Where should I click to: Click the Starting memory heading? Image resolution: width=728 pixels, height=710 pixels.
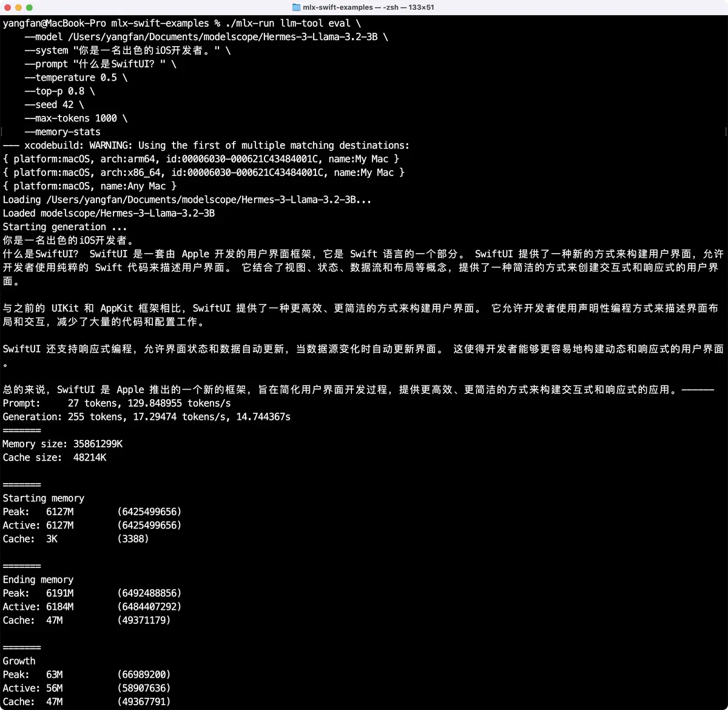(x=43, y=498)
